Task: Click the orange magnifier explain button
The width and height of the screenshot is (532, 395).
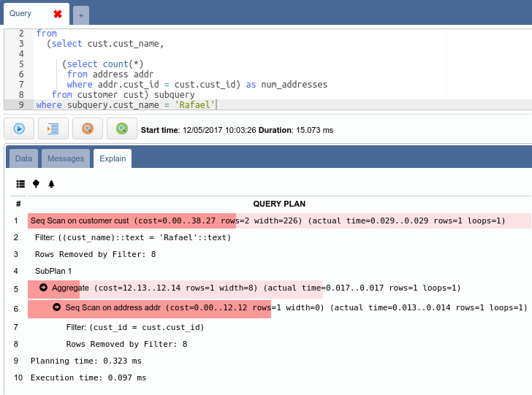Action: click(87, 129)
